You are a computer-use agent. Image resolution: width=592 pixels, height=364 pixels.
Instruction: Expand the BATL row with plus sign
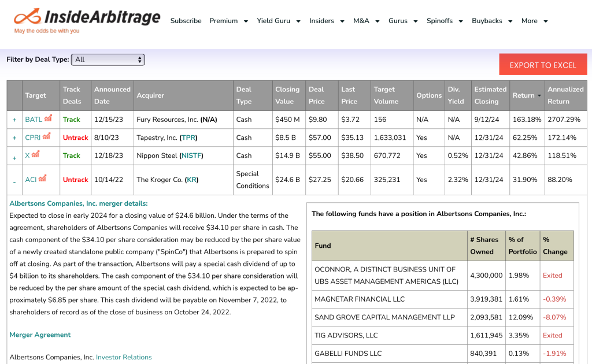pos(14,120)
